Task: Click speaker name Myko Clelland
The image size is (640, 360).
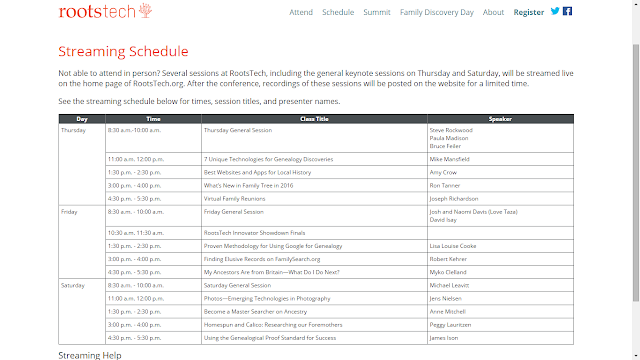Action: click(448, 272)
